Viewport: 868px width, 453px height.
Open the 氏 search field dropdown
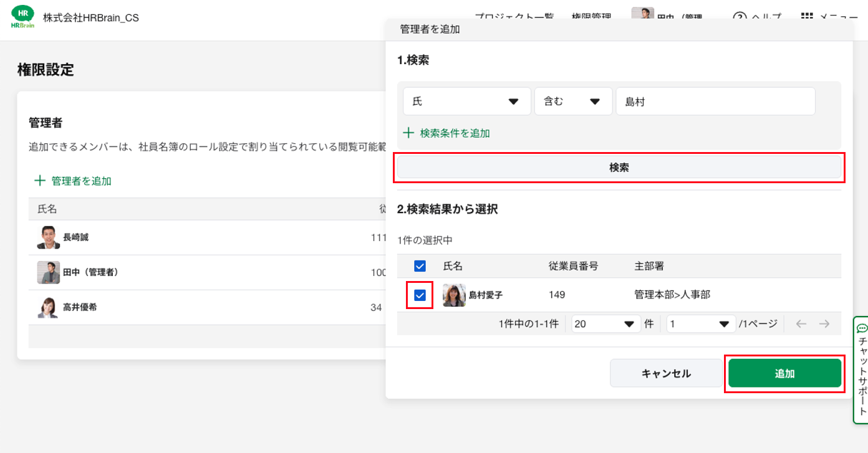click(x=466, y=102)
